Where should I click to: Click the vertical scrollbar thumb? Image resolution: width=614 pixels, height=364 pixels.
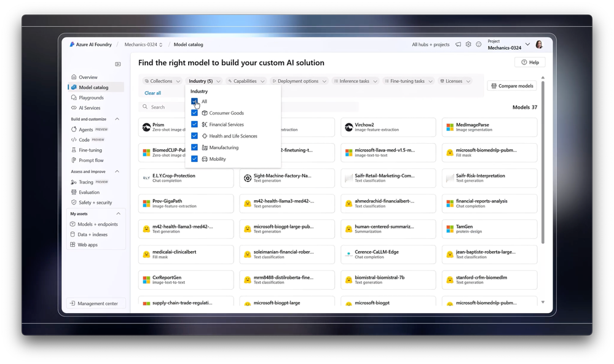[x=543, y=162]
